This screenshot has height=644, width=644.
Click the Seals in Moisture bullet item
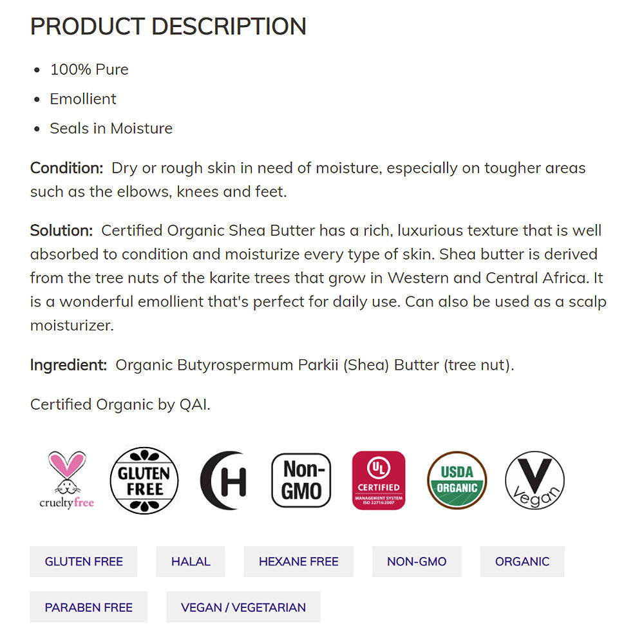111,128
